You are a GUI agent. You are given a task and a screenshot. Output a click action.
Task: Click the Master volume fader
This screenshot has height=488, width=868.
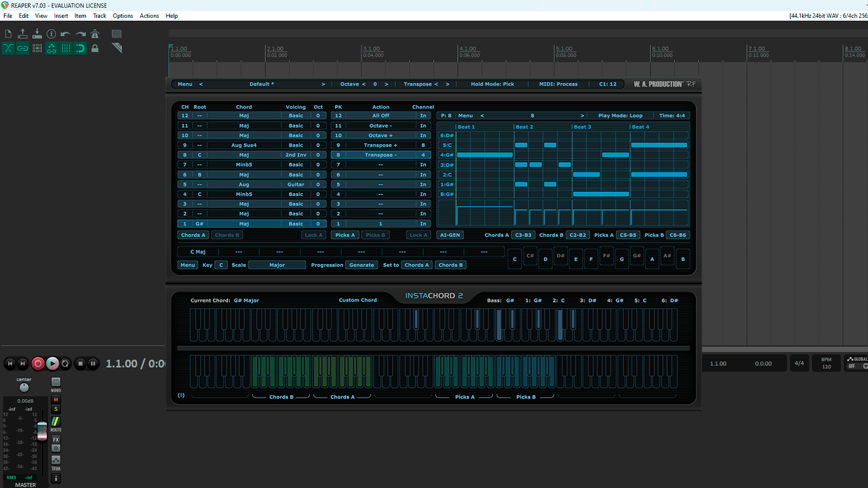[42, 430]
